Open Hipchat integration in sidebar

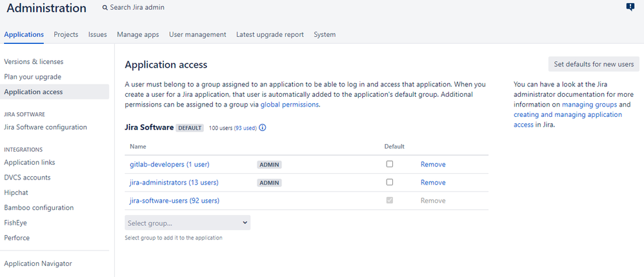coord(16,192)
